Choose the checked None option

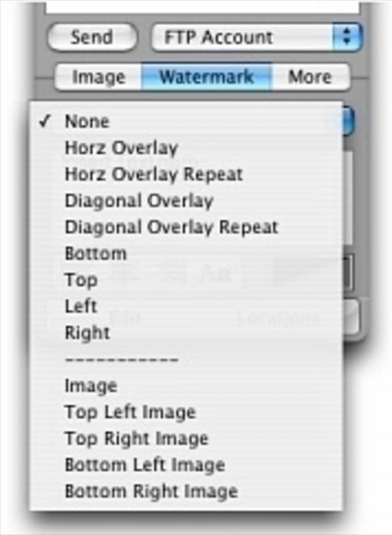click(x=87, y=121)
